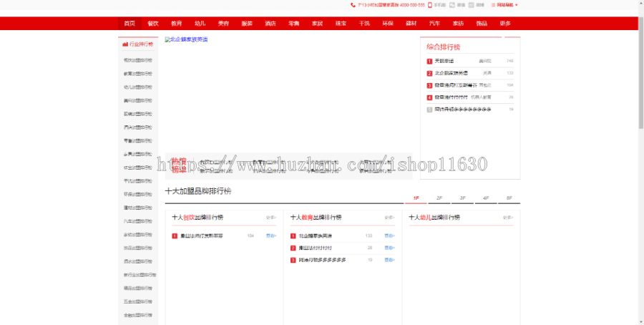Open 干洗 in the red navigation bar

[364, 24]
